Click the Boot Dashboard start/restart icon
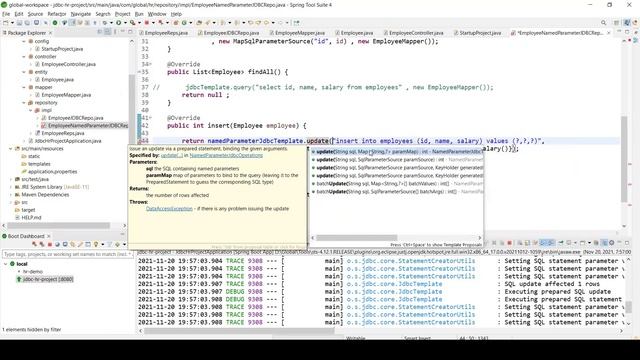Viewport: 640px width, 360px height. [34, 244]
